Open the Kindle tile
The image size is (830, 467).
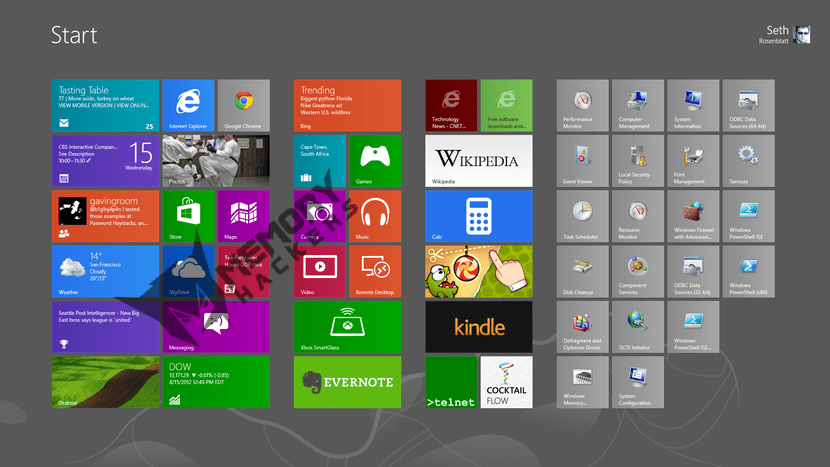coord(479,327)
